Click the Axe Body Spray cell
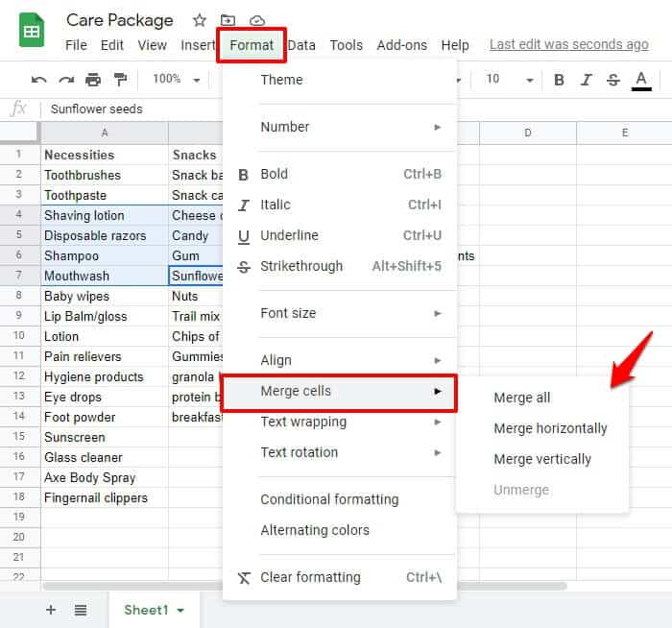Screen dimensions: 672x628 [x=105, y=477]
